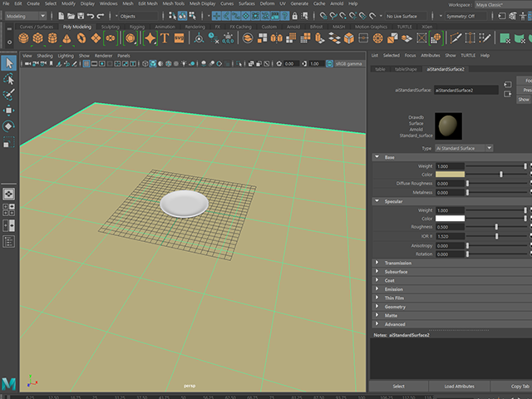Click the Specular Color white swatch
The width and height of the screenshot is (532, 399).
(450, 219)
